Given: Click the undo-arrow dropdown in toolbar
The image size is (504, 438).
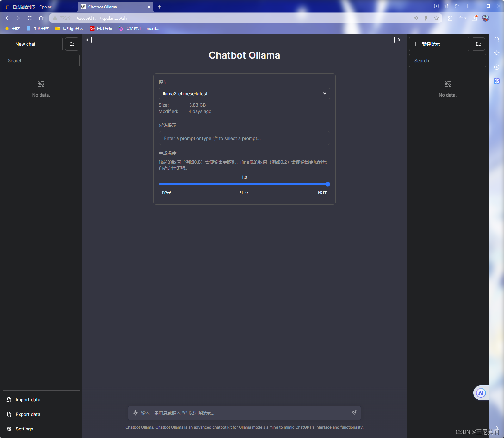Looking at the screenshot, I should 463,18.
